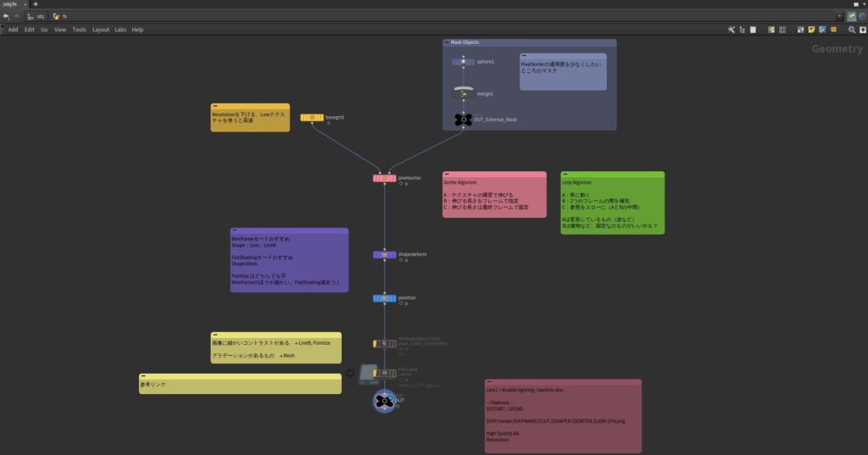Open the wrench tools icon in toolbar
This screenshot has width=868, height=455.
tap(732, 30)
